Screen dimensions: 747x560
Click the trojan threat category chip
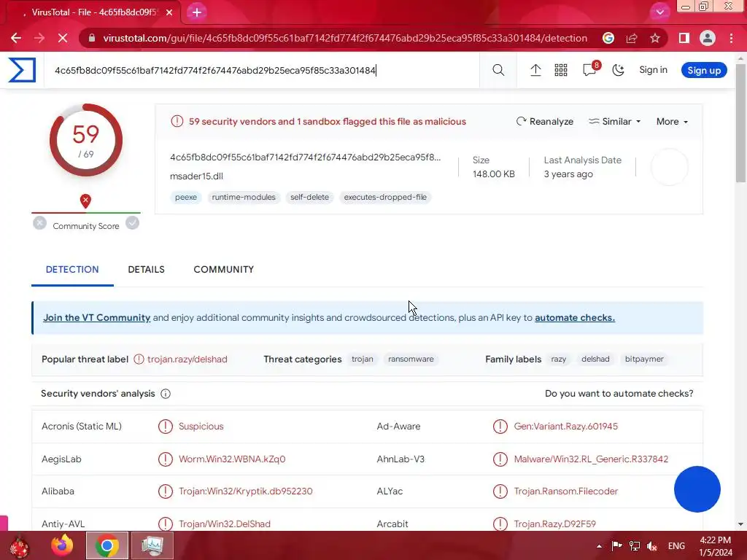pyautogui.click(x=362, y=359)
